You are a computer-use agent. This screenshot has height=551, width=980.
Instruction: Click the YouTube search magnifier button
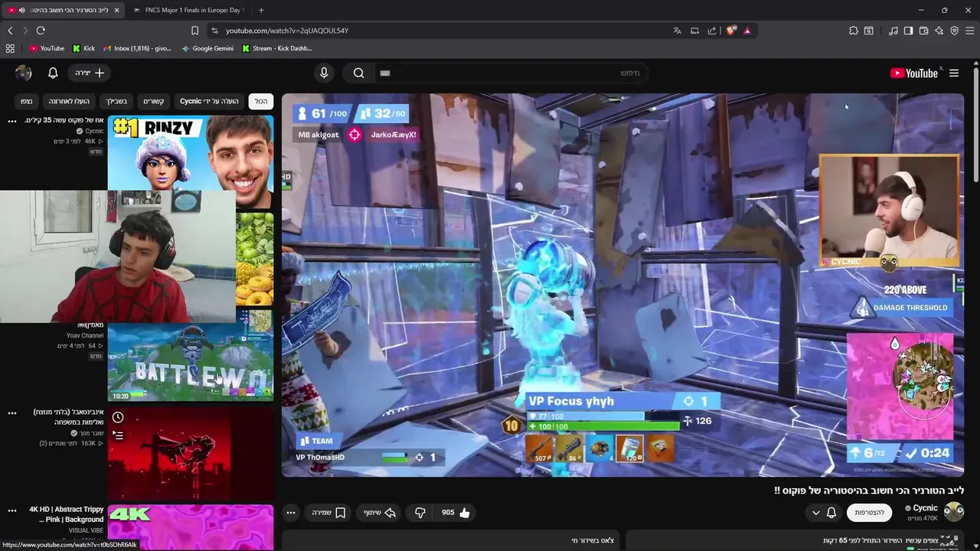coord(358,73)
